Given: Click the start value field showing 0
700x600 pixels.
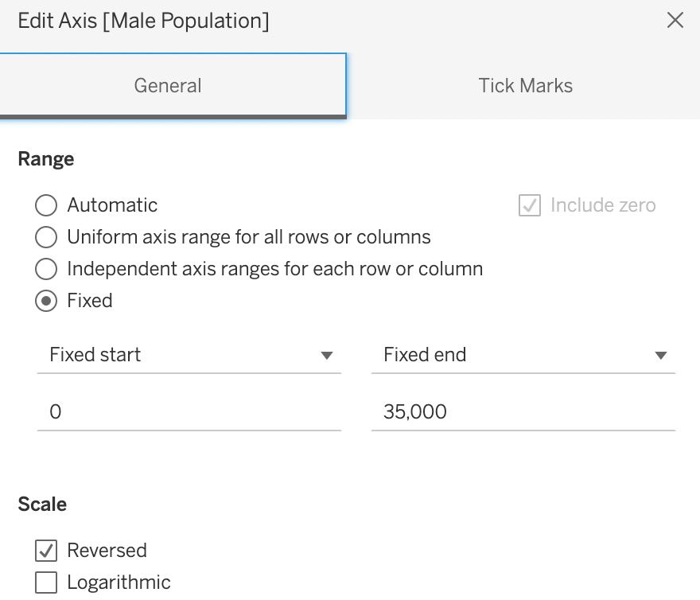Looking at the screenshot, I should tap(189, 412).
